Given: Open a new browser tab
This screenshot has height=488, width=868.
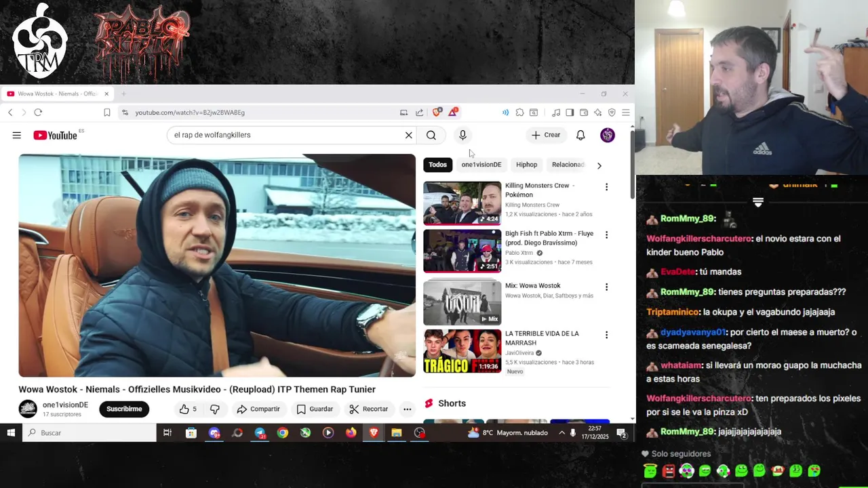Looking at the screenshot, I should [123, 94].
